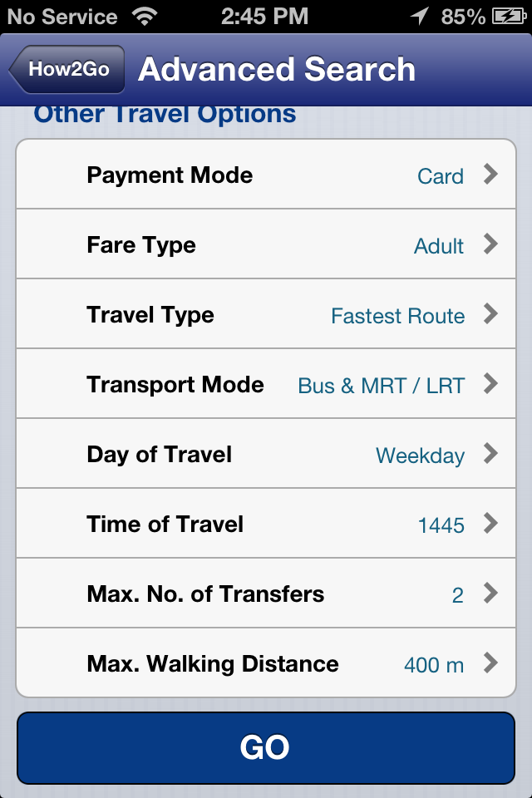Expand the chevron beside Fastest Route
The image size is (532, 798).
click(x=490, y=314)
